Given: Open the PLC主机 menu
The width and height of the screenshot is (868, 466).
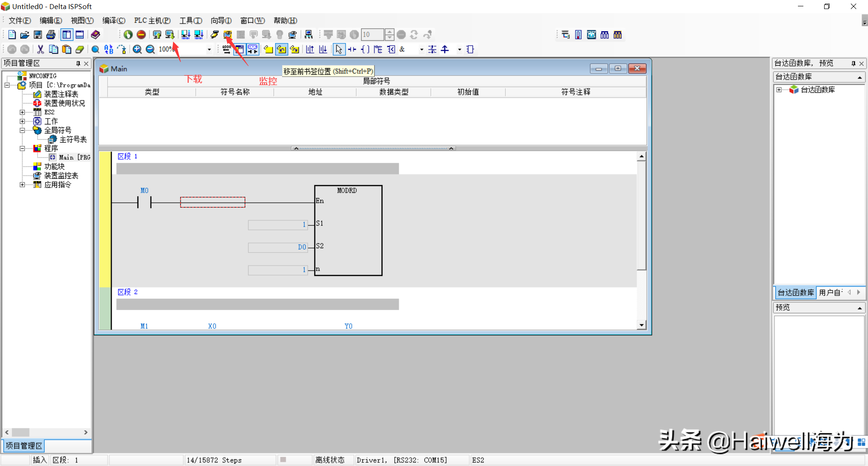Looking at the screenshot, I should click(x=152, y=21).
